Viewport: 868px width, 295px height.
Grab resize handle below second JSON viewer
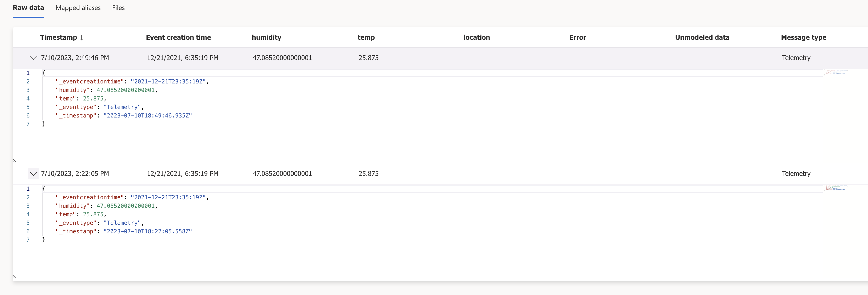[x=14, y=277]
